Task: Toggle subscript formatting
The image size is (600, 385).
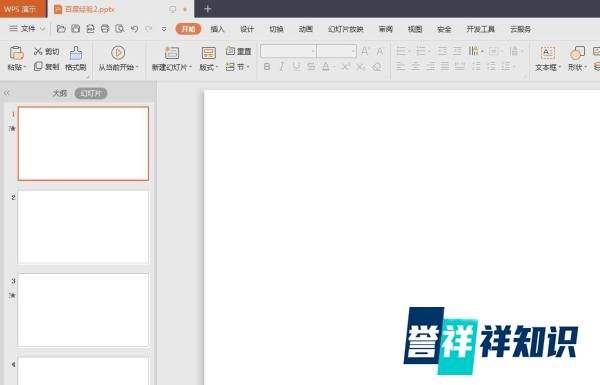Action: [360, 67]
